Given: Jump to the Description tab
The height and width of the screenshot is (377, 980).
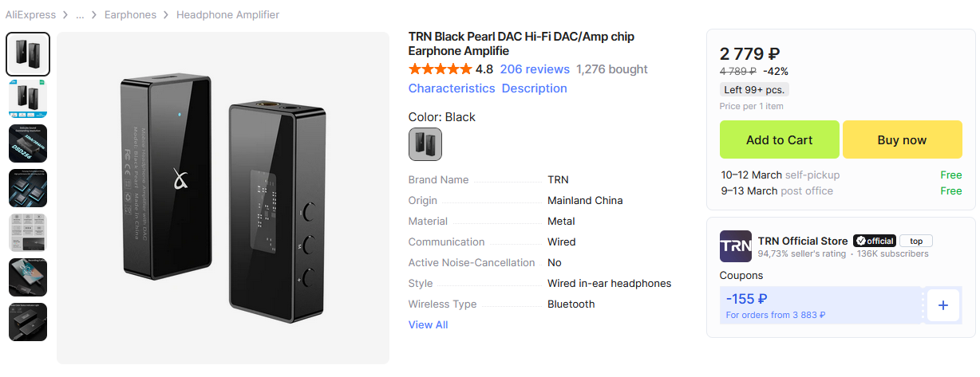Looking at the screenshot, I should coord(534,88).
